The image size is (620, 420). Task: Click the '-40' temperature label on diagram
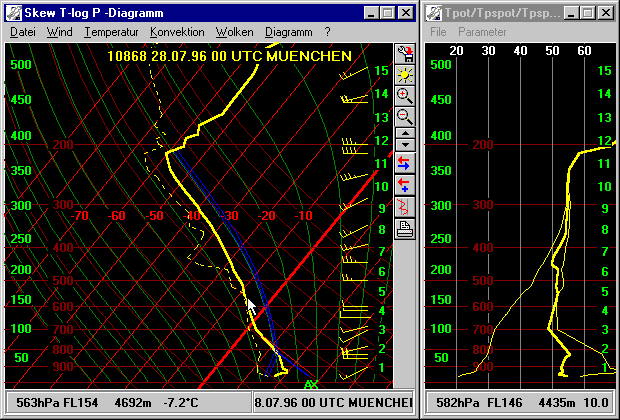coord(191,216)
